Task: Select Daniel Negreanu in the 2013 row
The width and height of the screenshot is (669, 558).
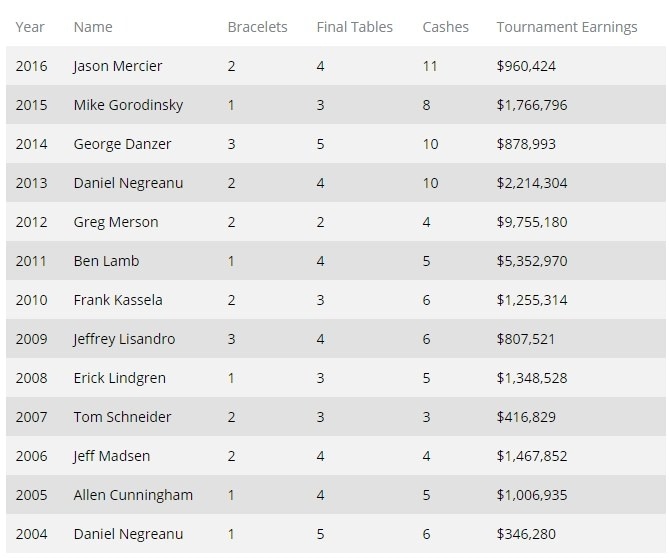Action: (x=128, y=183)
